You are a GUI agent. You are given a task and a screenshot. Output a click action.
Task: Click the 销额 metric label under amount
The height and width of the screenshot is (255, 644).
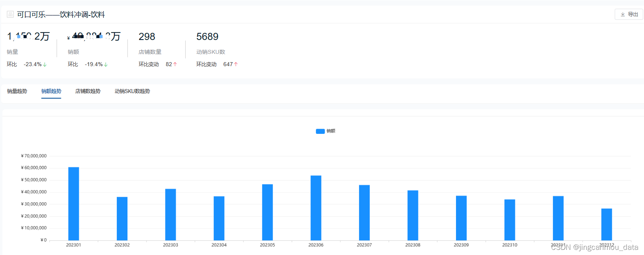tap(73, 52)
